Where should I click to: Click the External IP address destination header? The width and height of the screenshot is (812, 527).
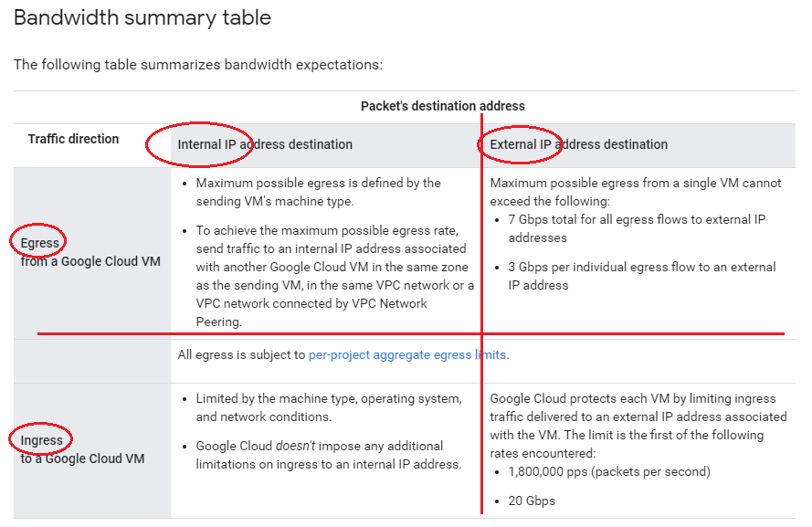[x=578, y=144]
